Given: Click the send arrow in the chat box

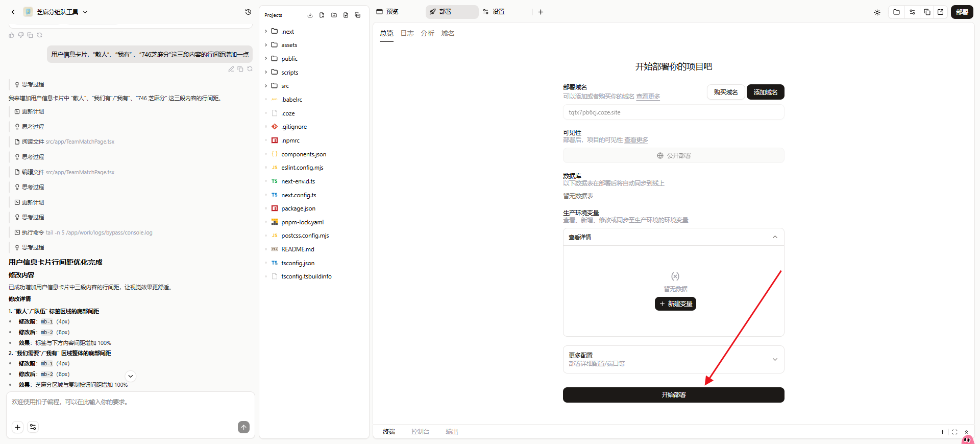Looking at the screenshot, I should (x=243, y=427).
